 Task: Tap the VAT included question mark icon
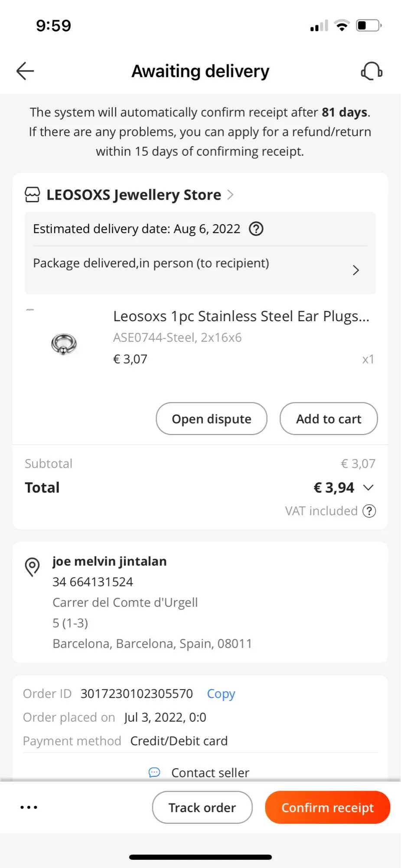tap(369, 511)
